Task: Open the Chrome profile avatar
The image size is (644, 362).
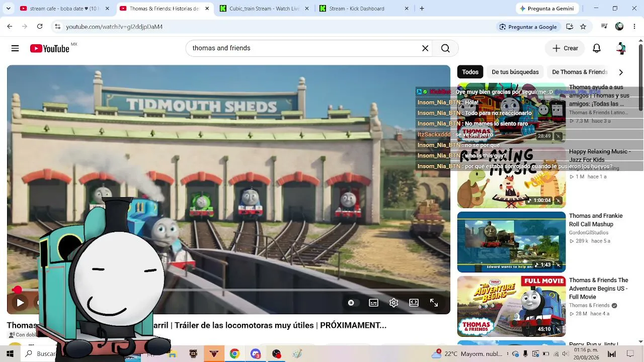Action: [x=619, y=27]
